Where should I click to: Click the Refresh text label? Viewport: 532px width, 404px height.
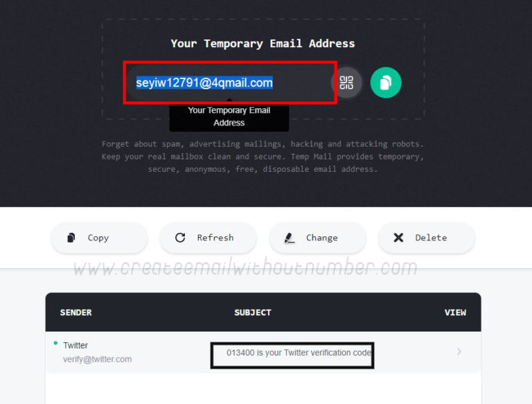(215, 238)
